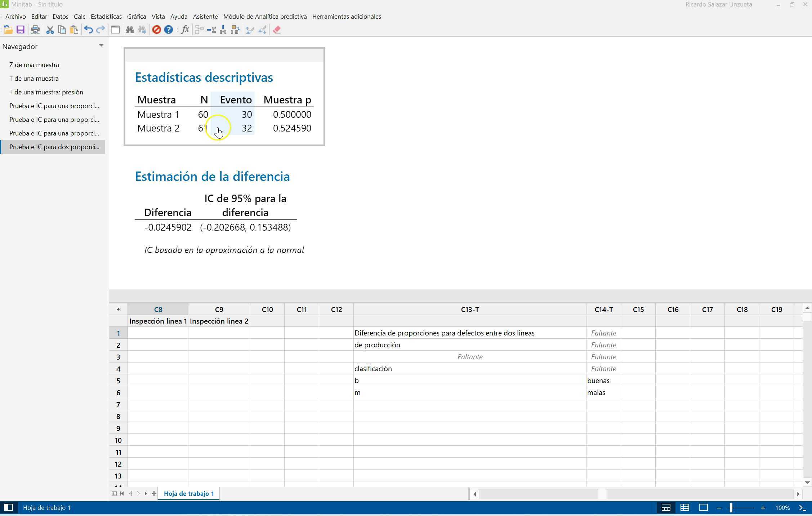Switch to the Hoja de trabajo 1 tab
812x516 pixels.
(x=188, y=493)
